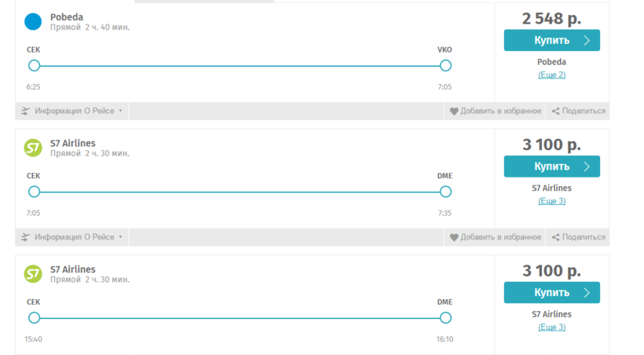Screen dimensions: 644x355
Task: Click Поделиться on the 7:05 S7 flight
Action: (584, 237)
